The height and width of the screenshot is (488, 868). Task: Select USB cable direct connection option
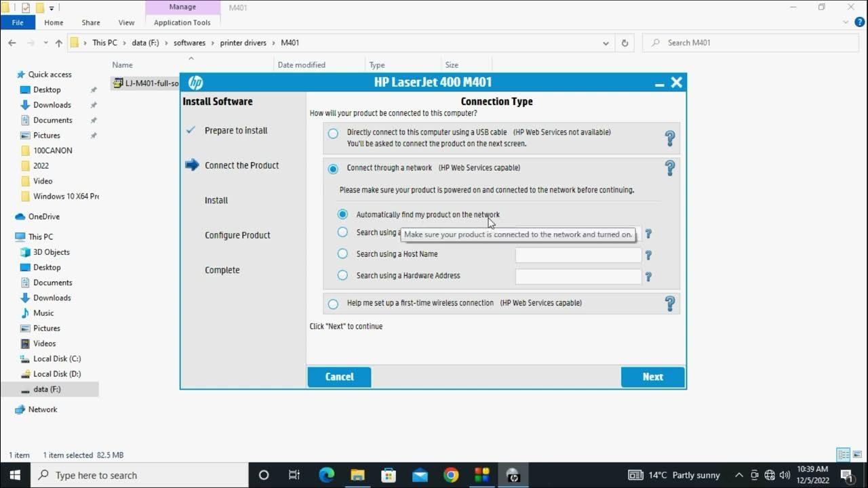(333, 134)
